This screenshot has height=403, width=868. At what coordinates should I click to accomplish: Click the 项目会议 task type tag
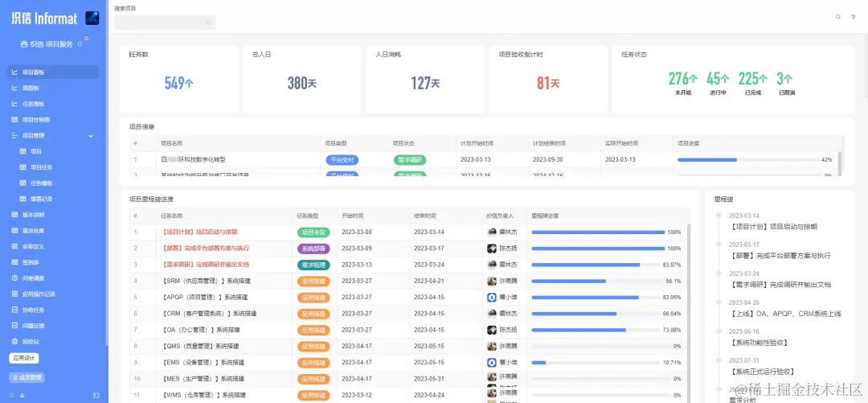(314, 232)
